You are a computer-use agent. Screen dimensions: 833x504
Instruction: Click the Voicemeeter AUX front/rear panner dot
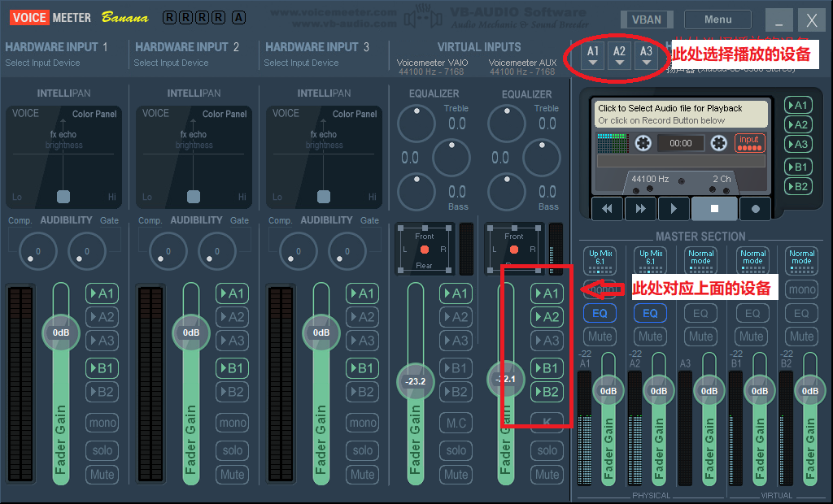coord(514,250)
